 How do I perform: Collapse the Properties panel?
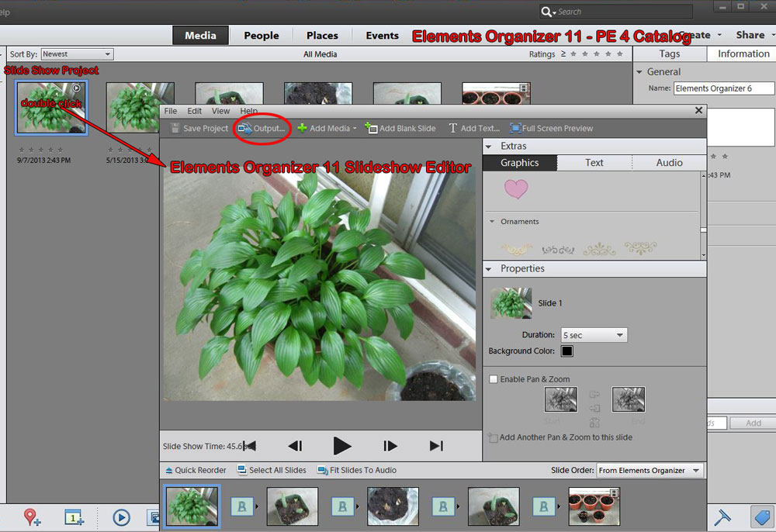pyautogui.click(x=489, y=269)
